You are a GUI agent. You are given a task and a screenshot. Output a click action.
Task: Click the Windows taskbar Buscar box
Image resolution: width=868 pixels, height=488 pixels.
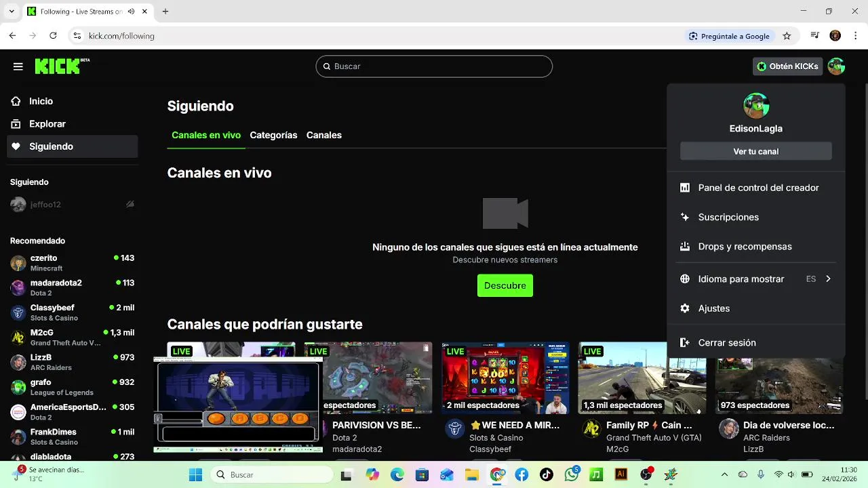[x=271, y=475]
